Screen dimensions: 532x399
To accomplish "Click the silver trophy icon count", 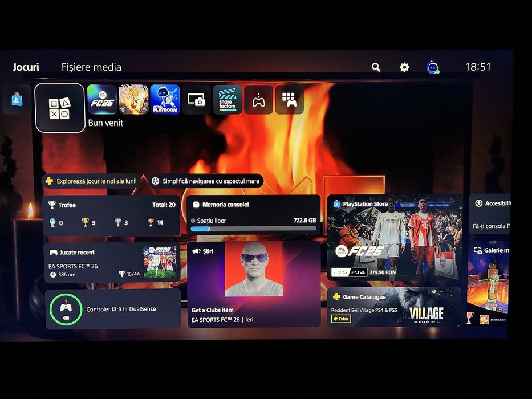I will (x=121, y=222).
